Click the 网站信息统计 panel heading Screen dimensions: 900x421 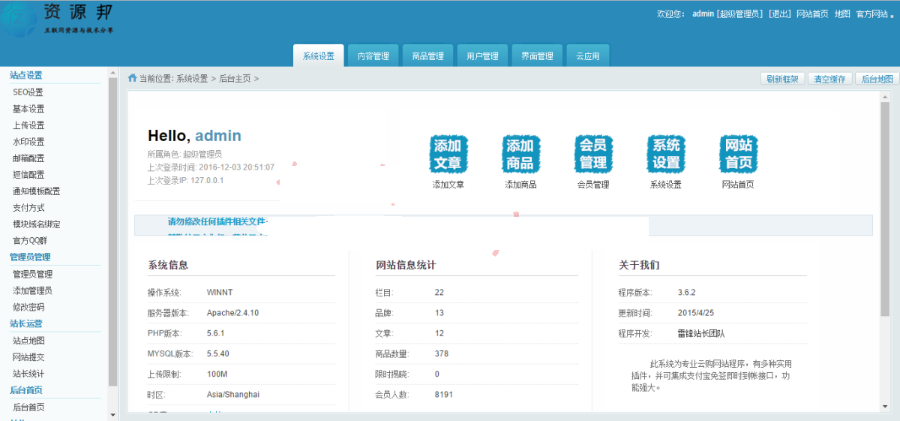point(406,265)
